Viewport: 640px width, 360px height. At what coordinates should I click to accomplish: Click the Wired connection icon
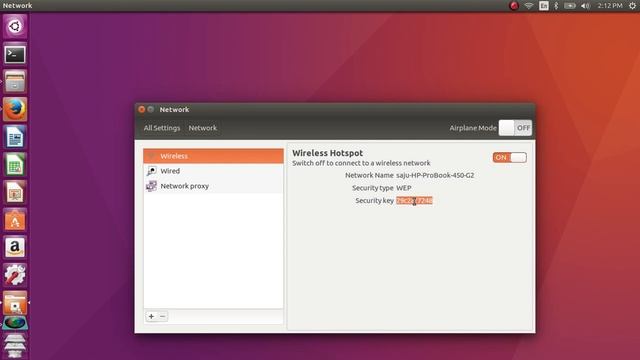(x=151, y=171)
